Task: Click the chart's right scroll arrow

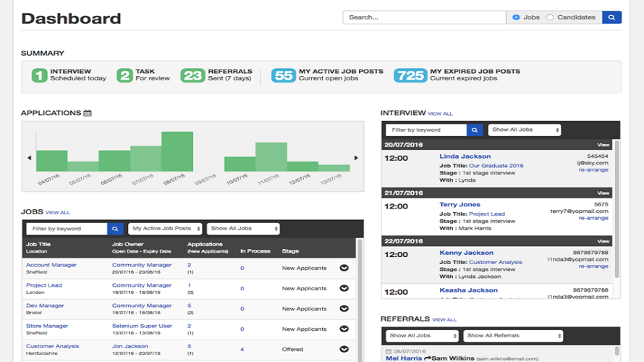Action: pyautogui.click(x=356, y=158)
